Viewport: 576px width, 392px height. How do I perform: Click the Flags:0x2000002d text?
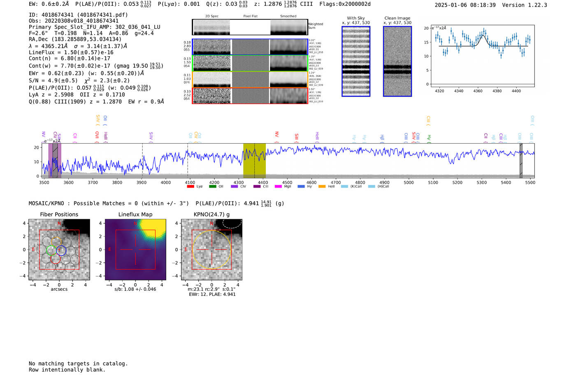345,4
